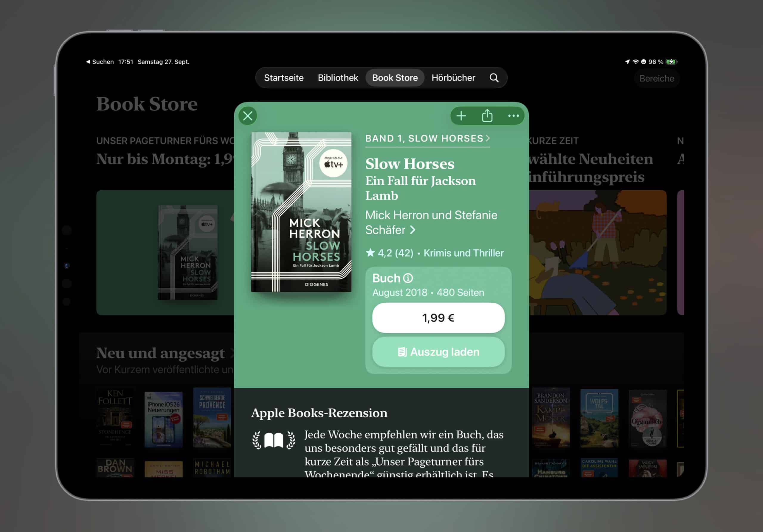763x532 pixels.
Task: Open the three-dots more options menu
Action: point(514,116)
